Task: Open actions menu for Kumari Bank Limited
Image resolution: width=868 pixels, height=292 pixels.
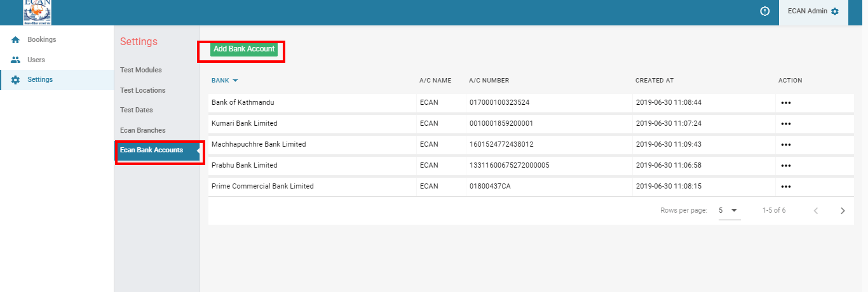Action: (786, 124)
